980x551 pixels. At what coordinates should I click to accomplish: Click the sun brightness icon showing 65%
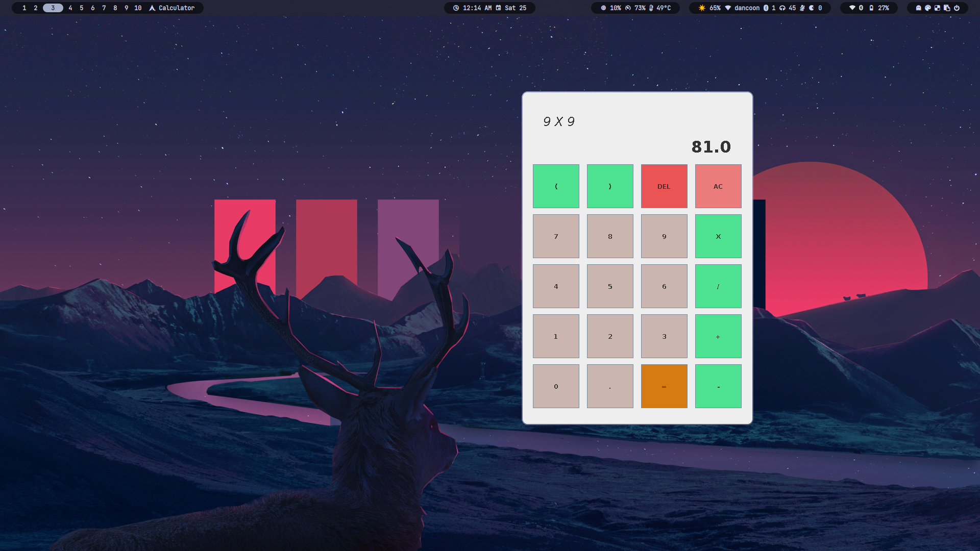click(x=702, y=8)
